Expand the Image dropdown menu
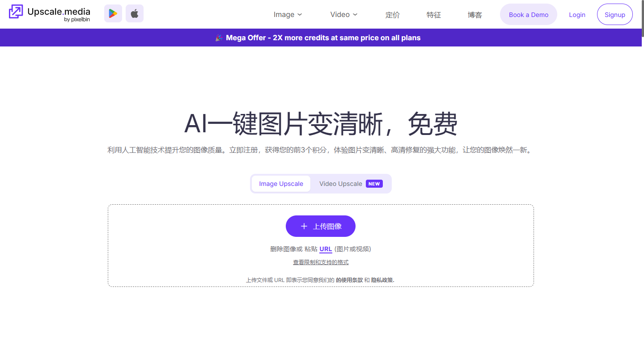This screenshot has height=362, width=644. point(288,14)
